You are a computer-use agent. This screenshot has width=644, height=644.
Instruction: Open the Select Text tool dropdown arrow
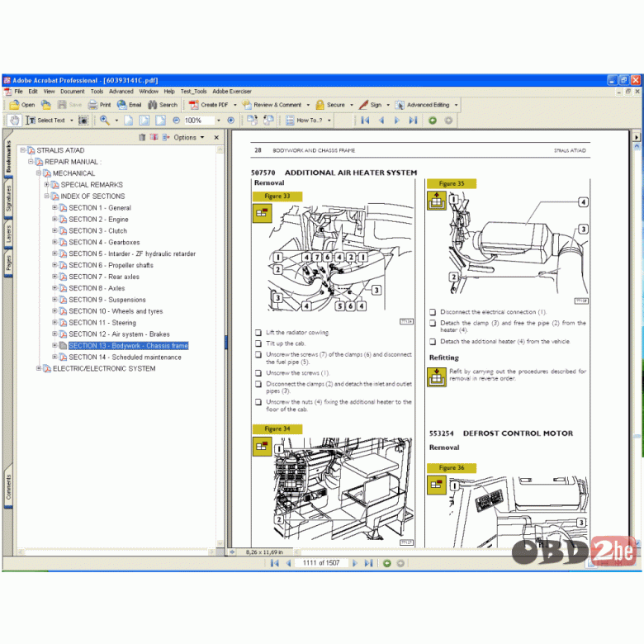click(72, 121)
